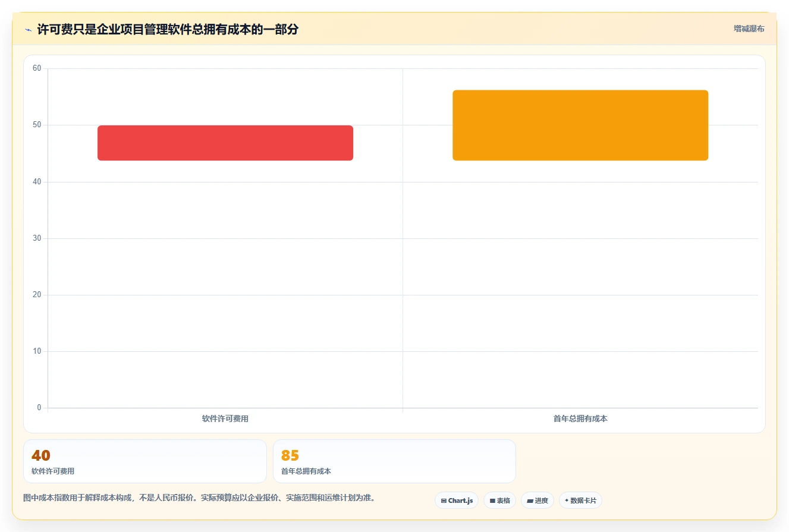
Task: Click the y-axis value 30
Action: 37,238
